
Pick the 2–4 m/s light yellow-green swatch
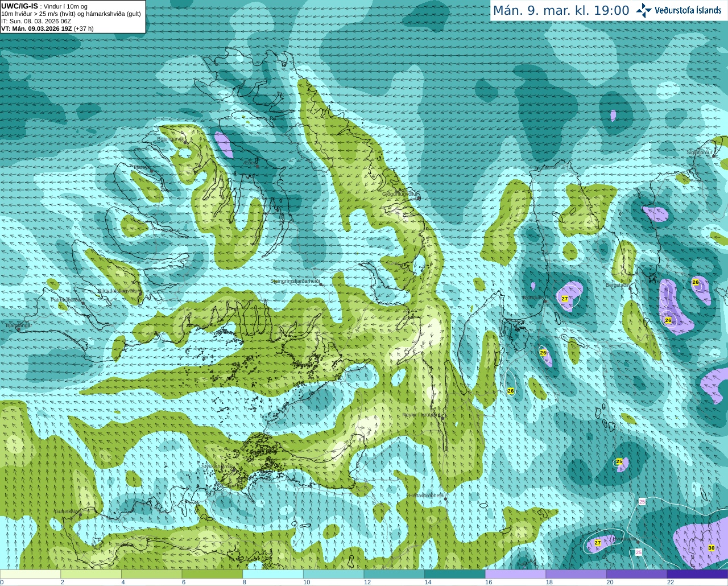point(91,574)
